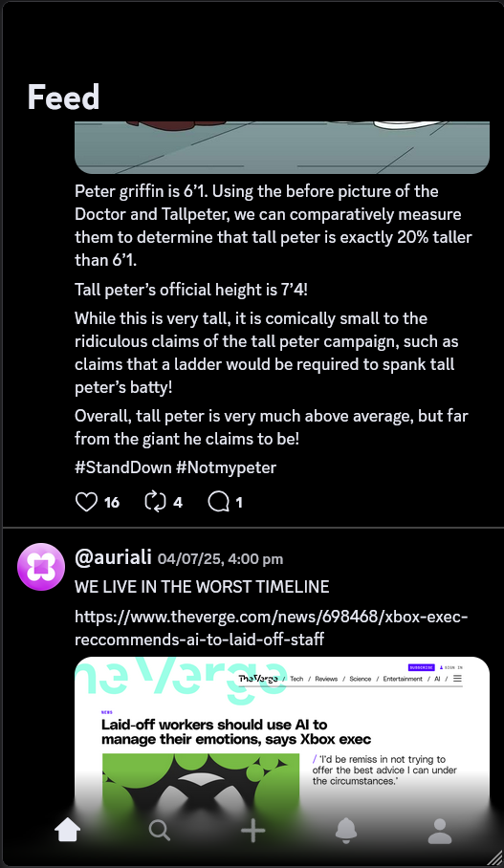
Task: Go to Home feed tab
Action: [x=68, y=831]
